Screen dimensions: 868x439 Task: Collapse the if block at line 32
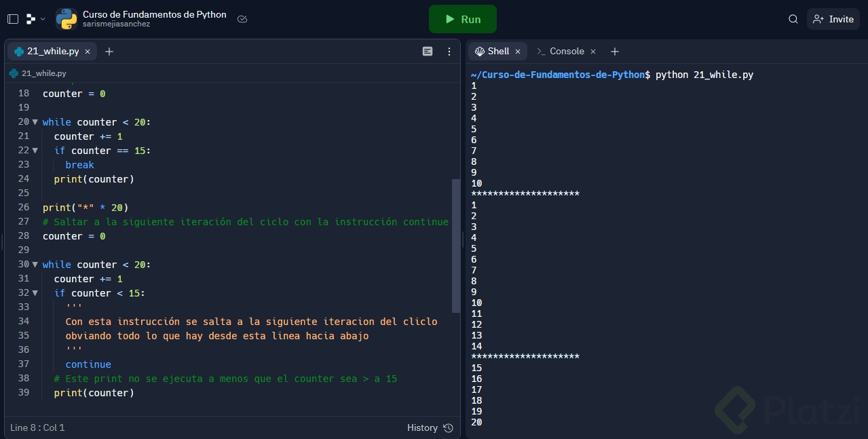tap(35, 293)
